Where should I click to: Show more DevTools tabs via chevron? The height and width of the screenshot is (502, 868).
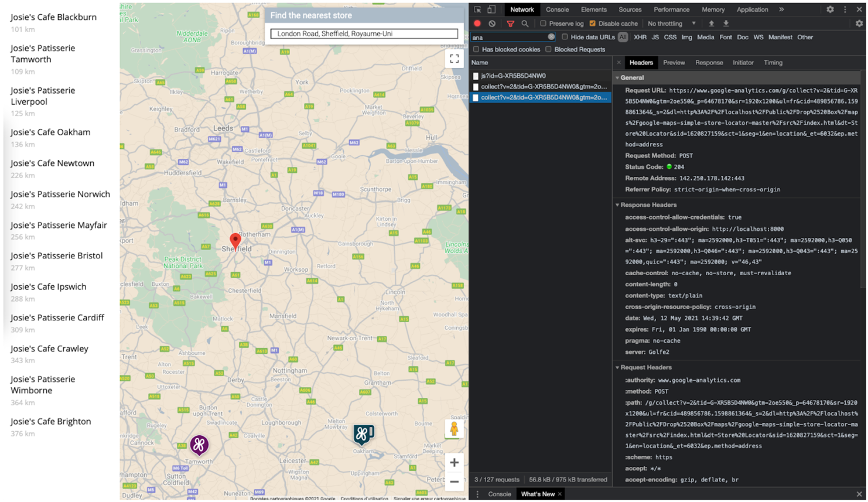pyautogui.click(x=781, y=9)
